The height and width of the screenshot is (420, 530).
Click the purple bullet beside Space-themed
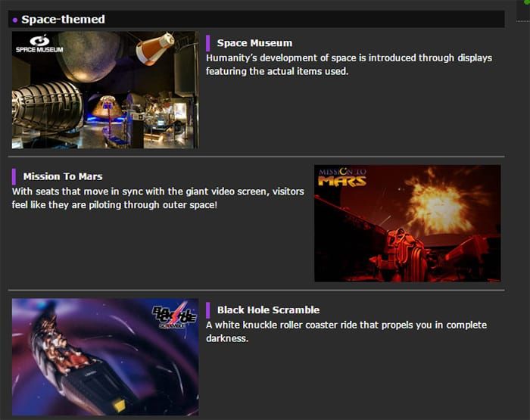pos(15,20)
